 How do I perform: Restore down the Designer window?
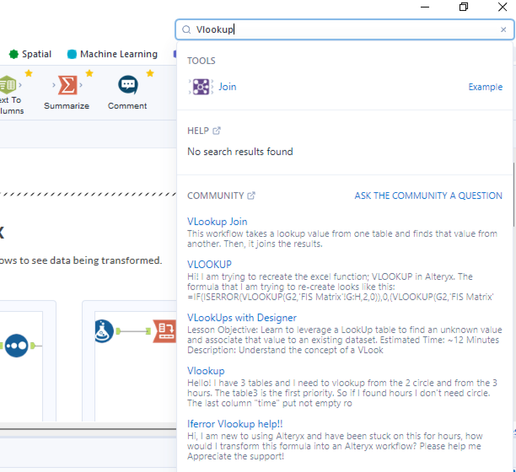click(x=463, y=7)
